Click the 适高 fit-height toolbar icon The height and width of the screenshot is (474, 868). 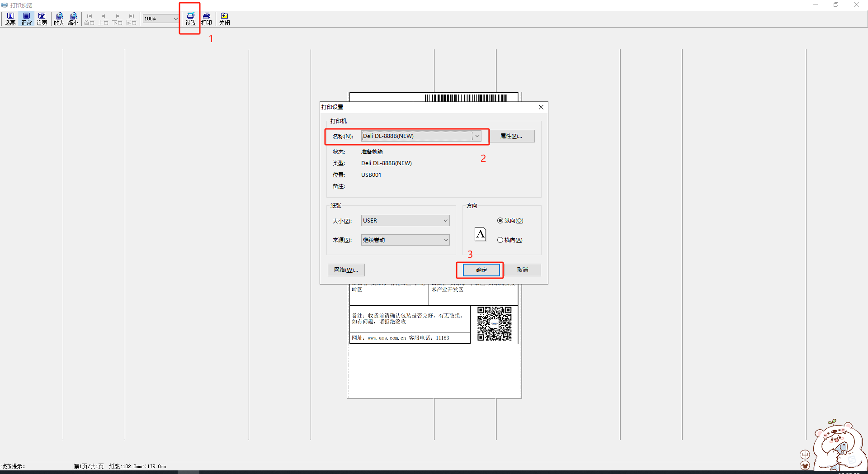click(10, 19)
